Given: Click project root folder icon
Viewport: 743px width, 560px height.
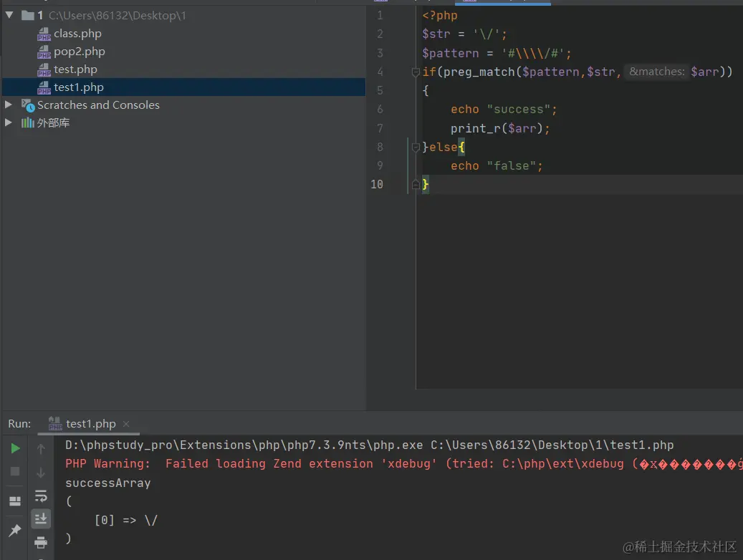Looking at the screenshot, I should coord(28,16).
